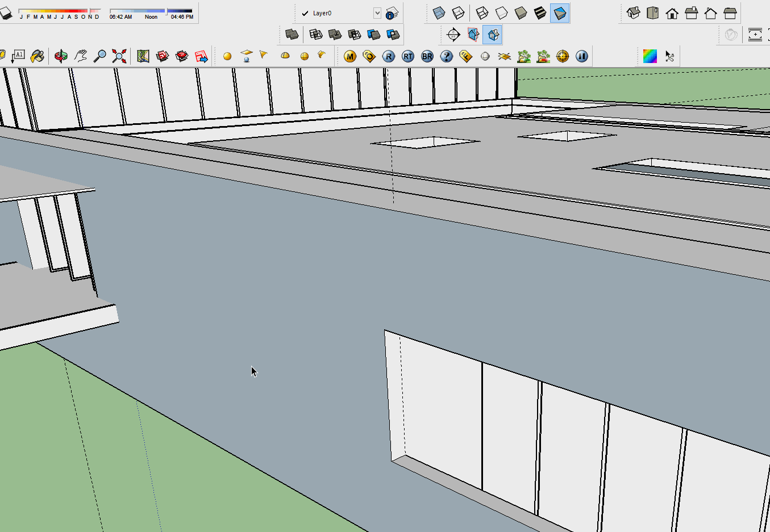The height and width of the screenshot is (532, 770).
Task: Click the Outer Shell solid tool
Action: pos(292,35)
